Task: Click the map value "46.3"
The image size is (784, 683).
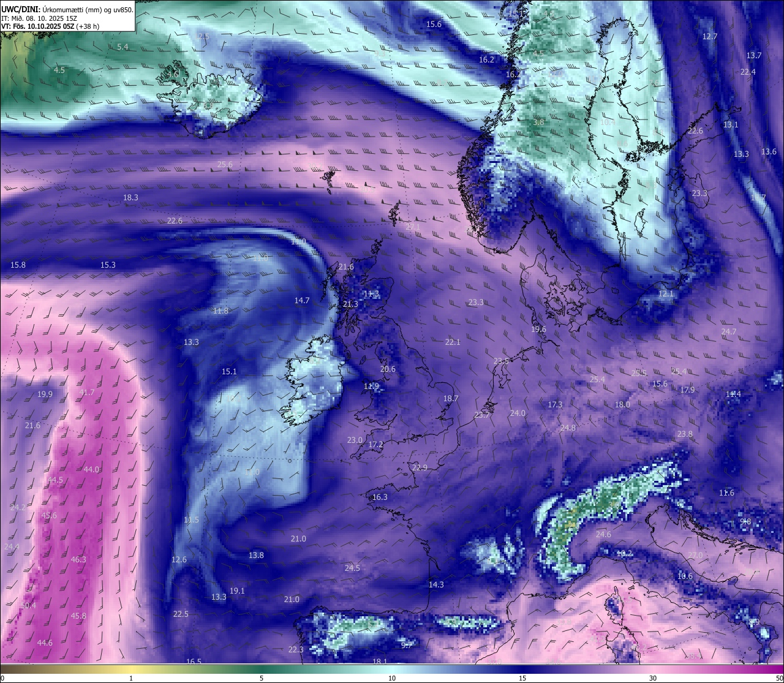Action: pyautogui.click(x=78, y=560)
